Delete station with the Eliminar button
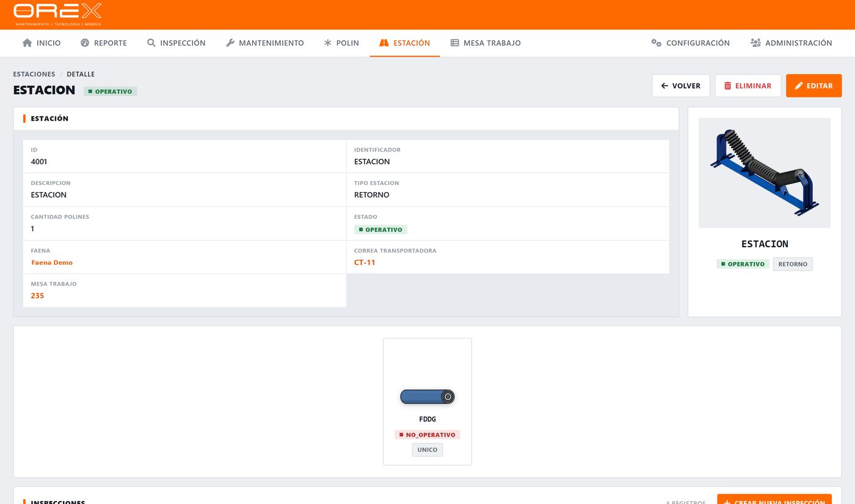Image resolution: width=855 pixels, height=504 pixels. pos(748,86)
